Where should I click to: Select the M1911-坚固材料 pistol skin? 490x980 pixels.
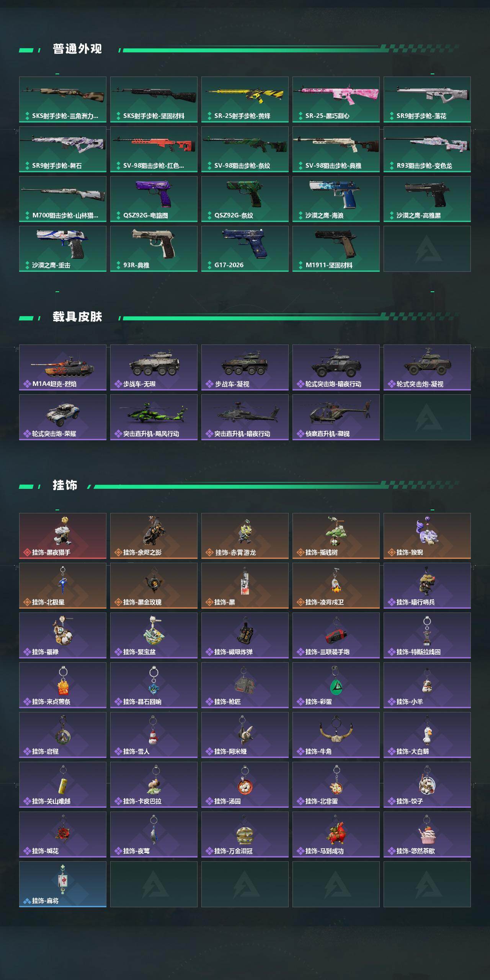[336, 249]
